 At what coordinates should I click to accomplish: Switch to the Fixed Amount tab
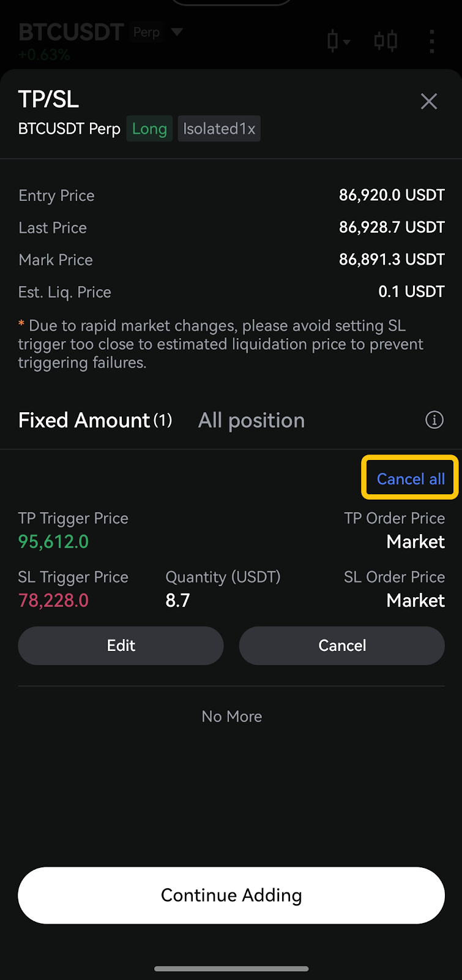[95, 420]
